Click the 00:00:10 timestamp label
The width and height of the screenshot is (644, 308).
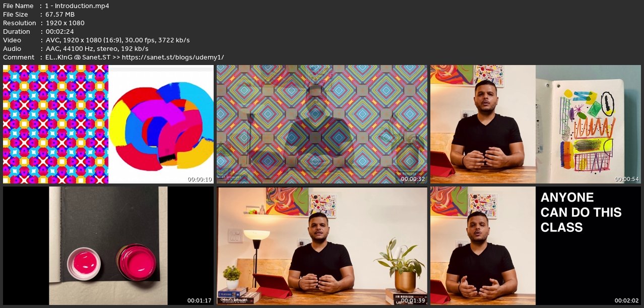(200, 179)
